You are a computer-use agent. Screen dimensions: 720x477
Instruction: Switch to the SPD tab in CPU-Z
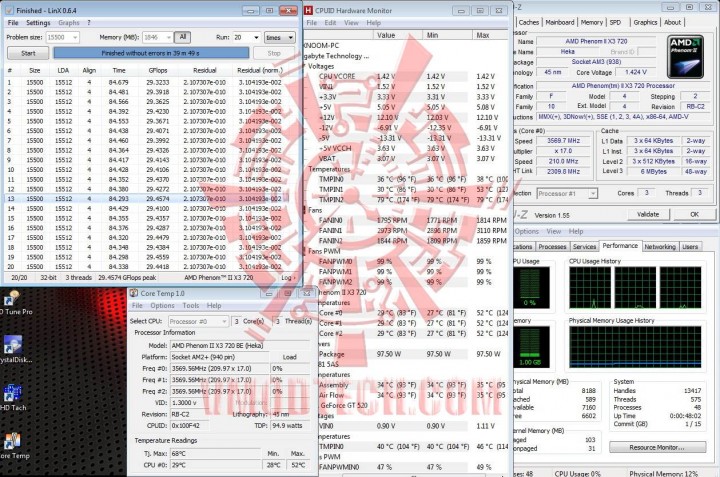click(615, 22)
